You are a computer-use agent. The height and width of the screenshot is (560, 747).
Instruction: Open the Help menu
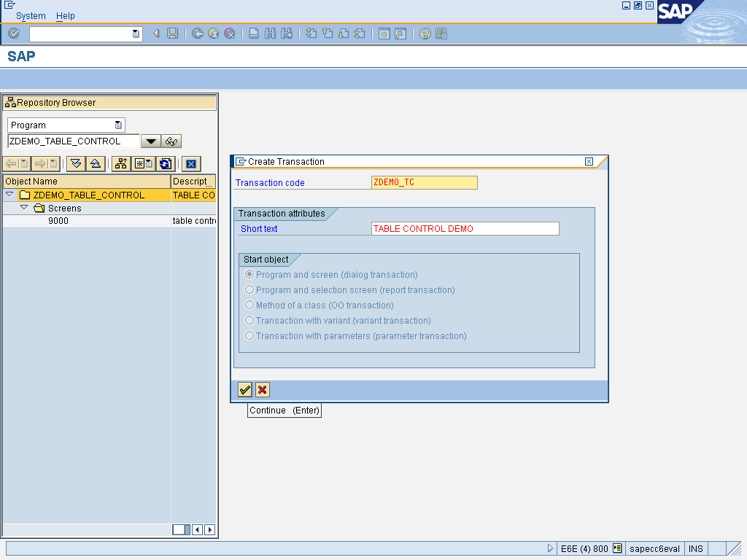(x=65, y=15)
